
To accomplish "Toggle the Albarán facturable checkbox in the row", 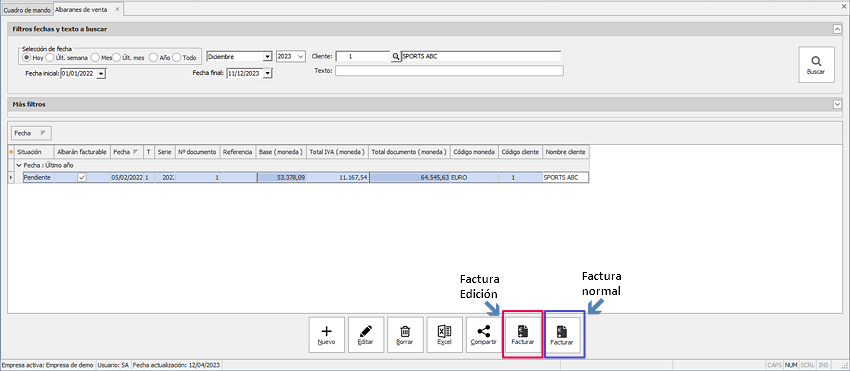I will [x=82, y=177].
